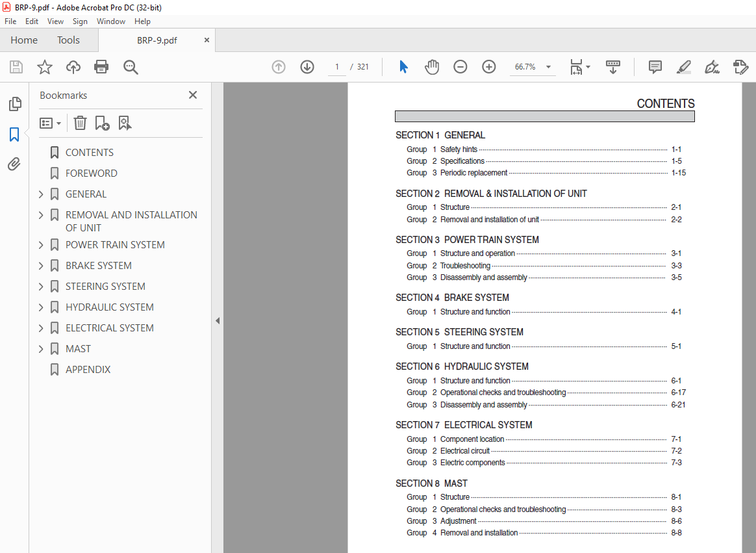Zoom out with minus icon
Viewport: 756px width, 553px height.
[460, 67]
